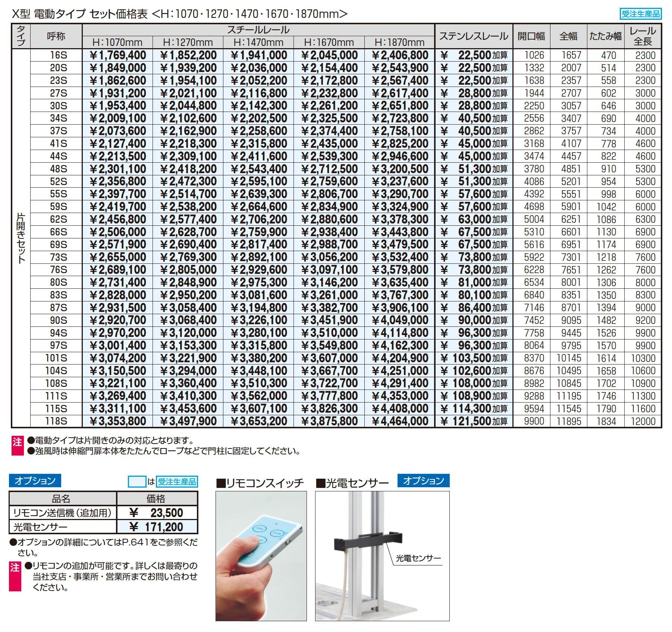Click rail length value 12000
This screenshot has width=672, height=632.
[x=643, y=421]
